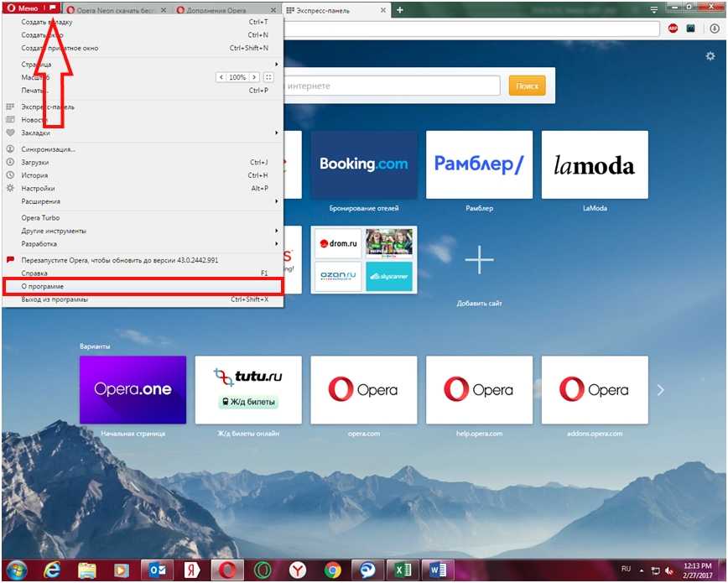This screenshot has height=583, width=728.
Task: Open the media player taskbar icon
Action: pos(122,570)
